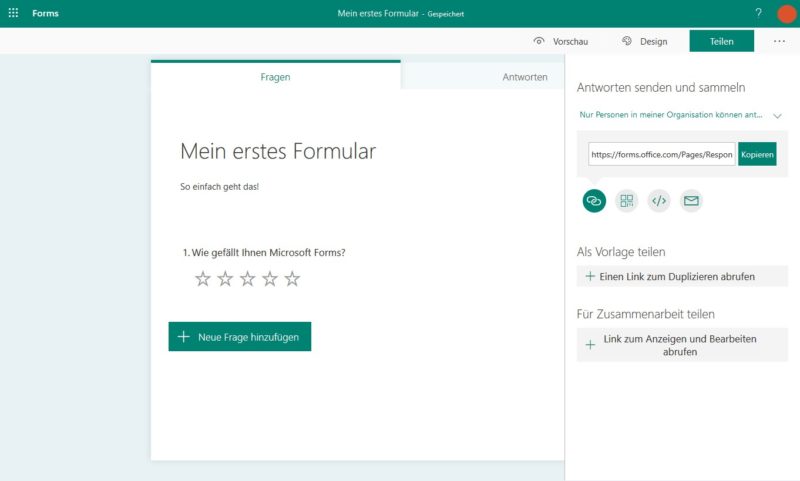Click the forms.office.com share link field
This screenshot has height=481, width=800.
[x=662, y=154]
